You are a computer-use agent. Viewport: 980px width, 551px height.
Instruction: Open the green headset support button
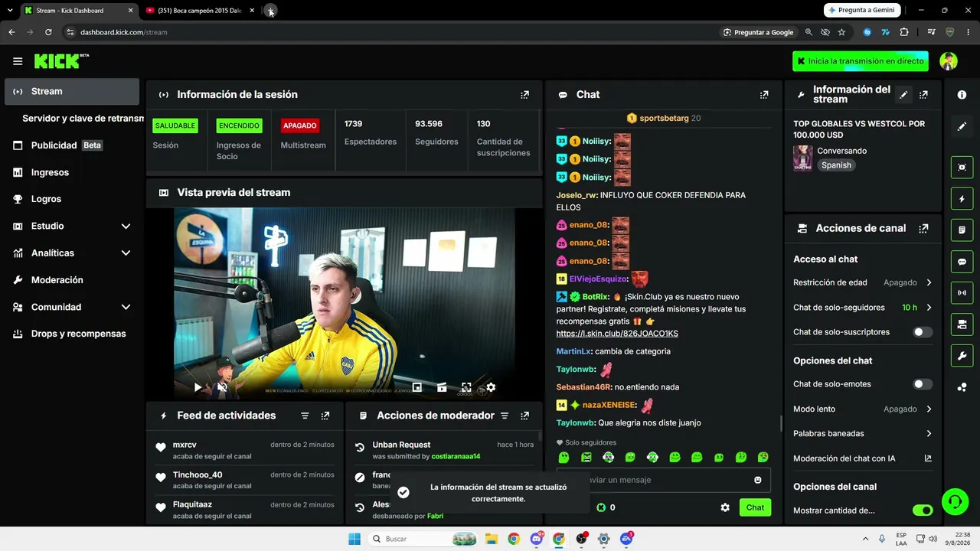[x=955, y=502]
